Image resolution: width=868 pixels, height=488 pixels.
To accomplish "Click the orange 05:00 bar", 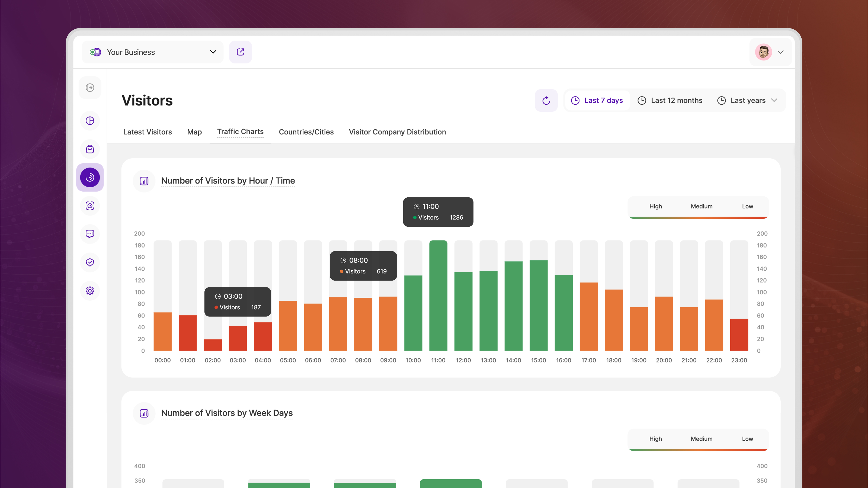I will click(288, 326).
